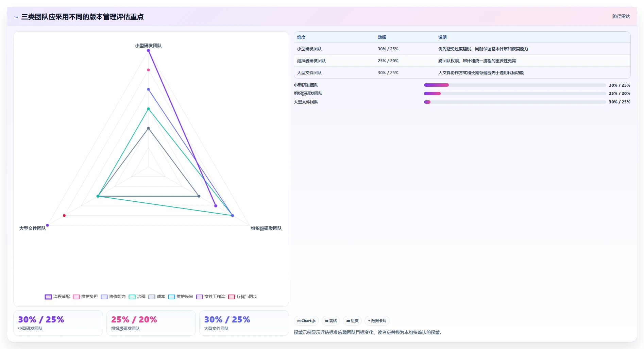Viewport: 644px width, 349px height.
Task: Click the pink data point on top axis
Action: (x=148, y=70)
